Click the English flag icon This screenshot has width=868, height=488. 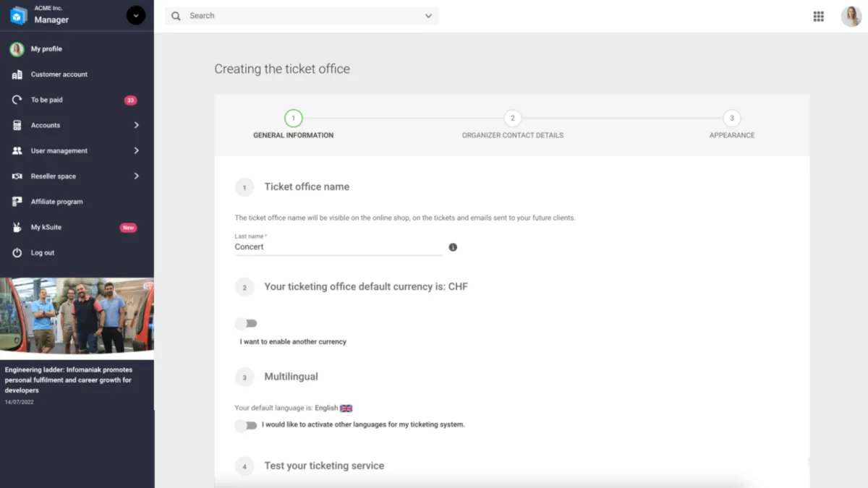pyautogui.click(x=346, y=408)
